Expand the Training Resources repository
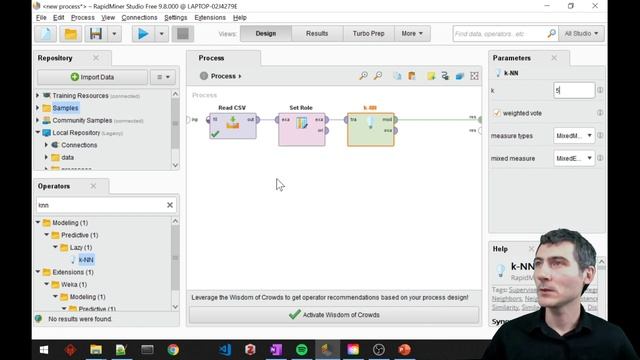Image resolution: width=640 pixels, height=360 pixels. click(x=38, y=96)
